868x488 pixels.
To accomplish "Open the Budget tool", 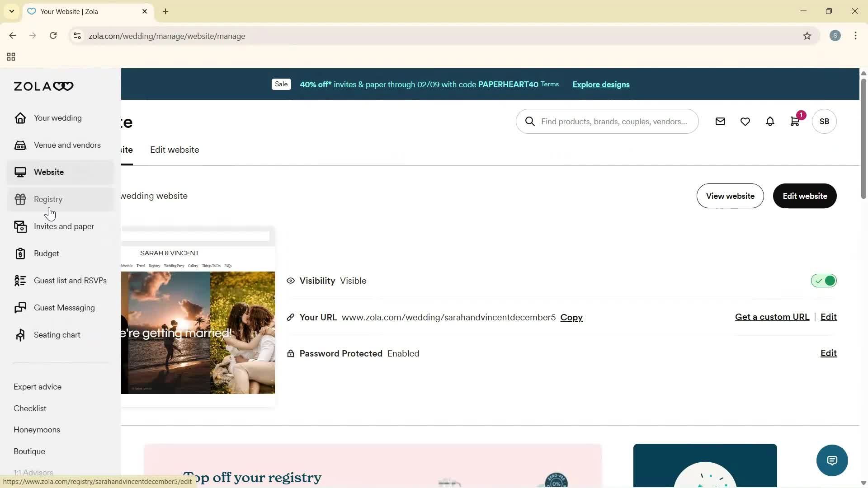I will point(46,253).
